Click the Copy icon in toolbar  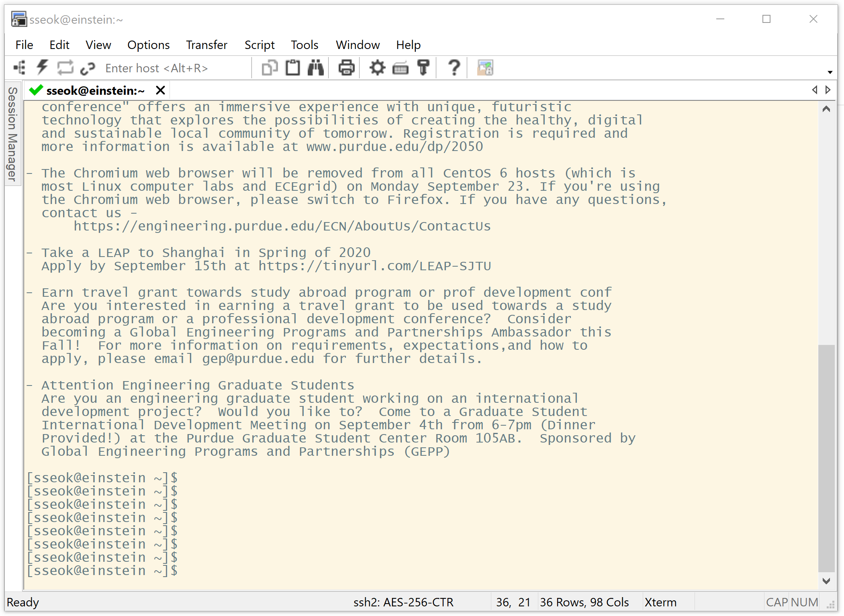[270, 68]
